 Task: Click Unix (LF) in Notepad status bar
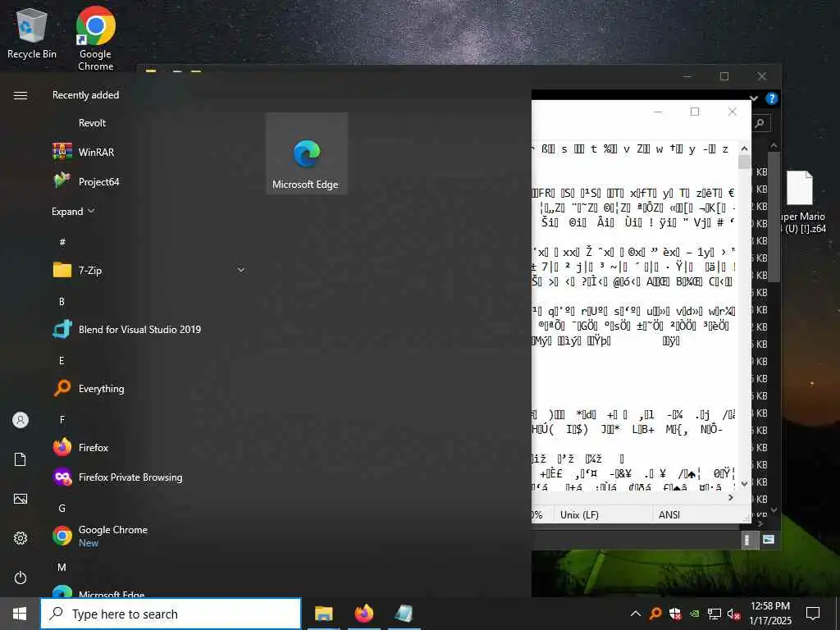pyautogui.click(x=579, y=515)
